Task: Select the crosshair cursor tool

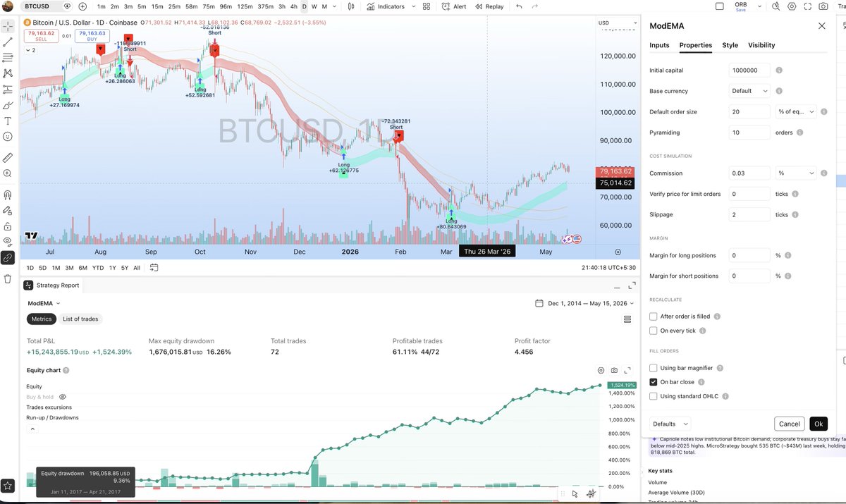Action: coord(8,26)
